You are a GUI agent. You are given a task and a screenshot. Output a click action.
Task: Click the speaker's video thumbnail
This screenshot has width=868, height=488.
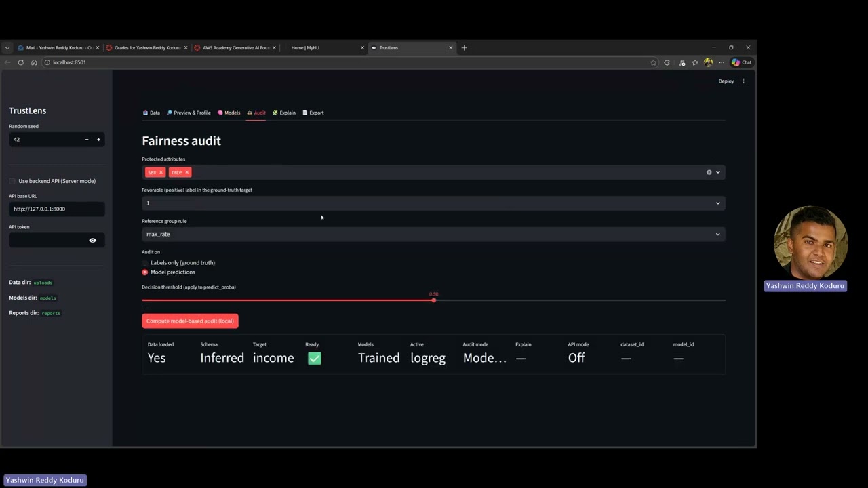click(x=810, y=242)
